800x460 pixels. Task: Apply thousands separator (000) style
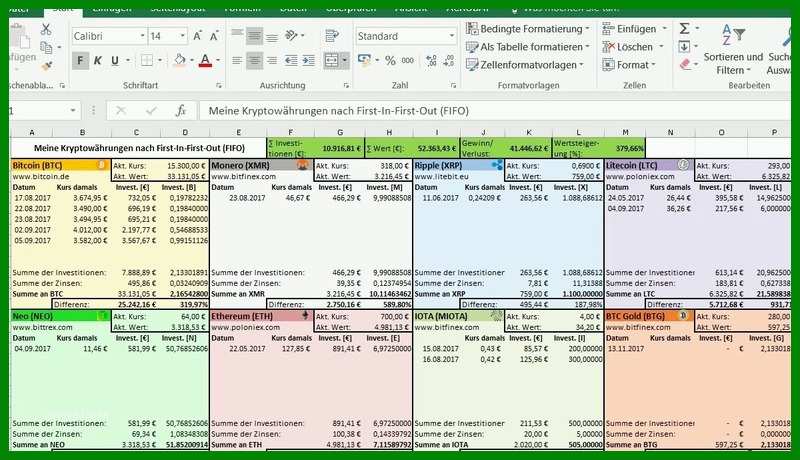(408, 61)
